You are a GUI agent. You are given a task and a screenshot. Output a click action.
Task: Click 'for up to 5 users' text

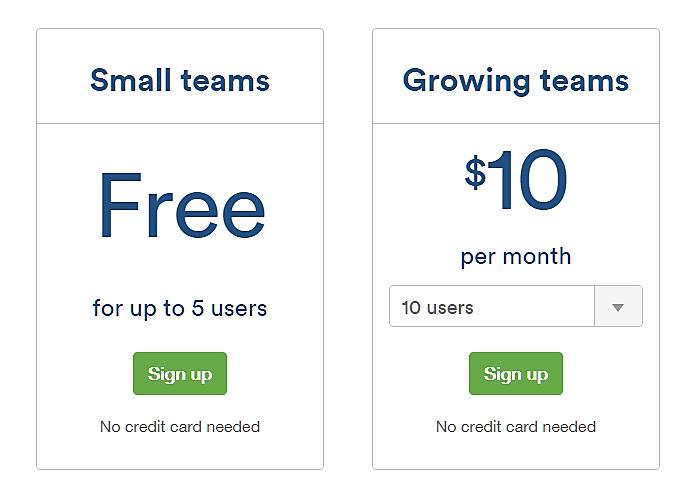tap(180, 308)
